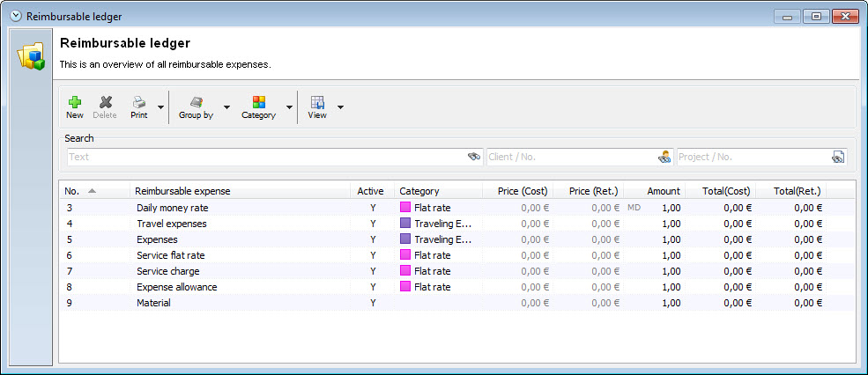The height and width of the screenshot is (375, 868).
Task: Expand the Category dropdown arrow
Action: point(289,107)
